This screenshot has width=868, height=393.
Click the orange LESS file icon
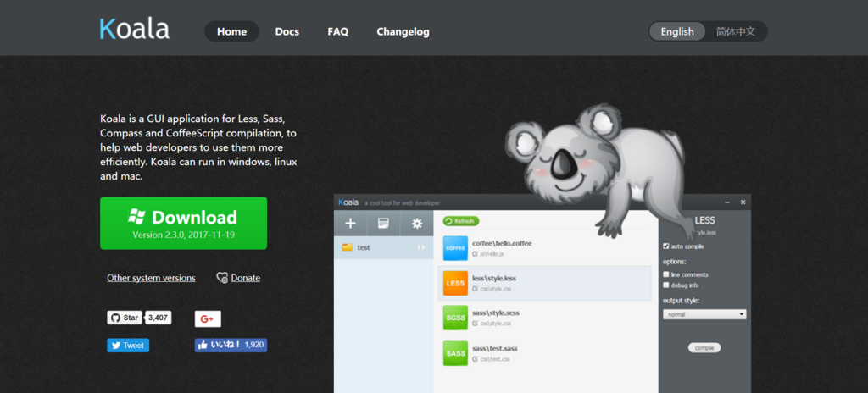click(x=455, y=283)
